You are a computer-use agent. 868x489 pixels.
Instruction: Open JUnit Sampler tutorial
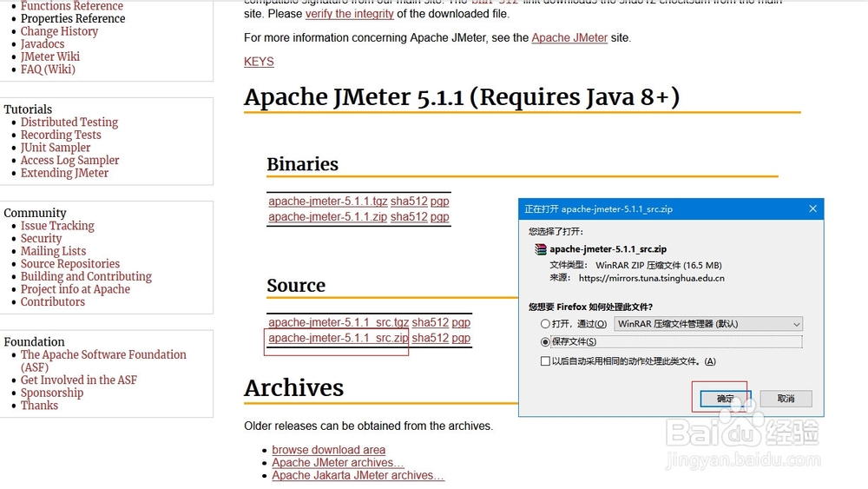(56, 148)
